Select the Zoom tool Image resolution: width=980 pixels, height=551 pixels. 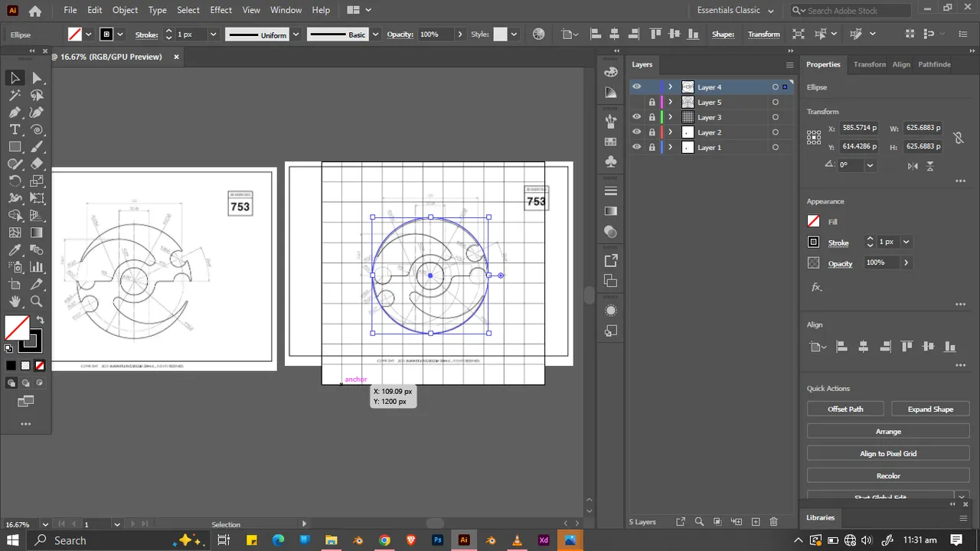37,302
